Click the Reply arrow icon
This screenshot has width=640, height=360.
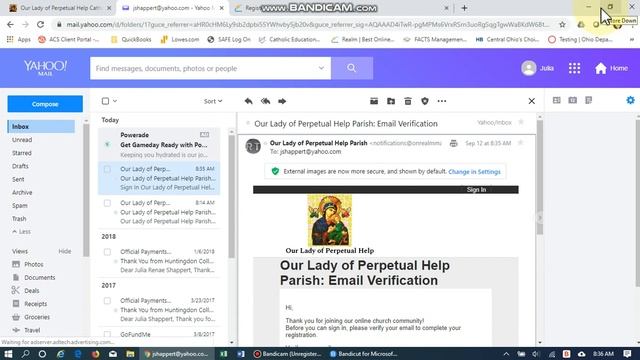[248, 101]
